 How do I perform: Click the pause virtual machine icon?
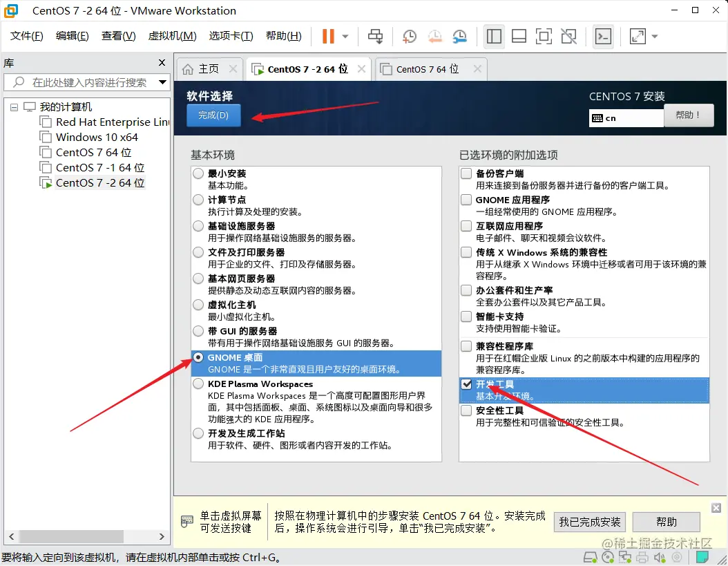tap(328, 36)
